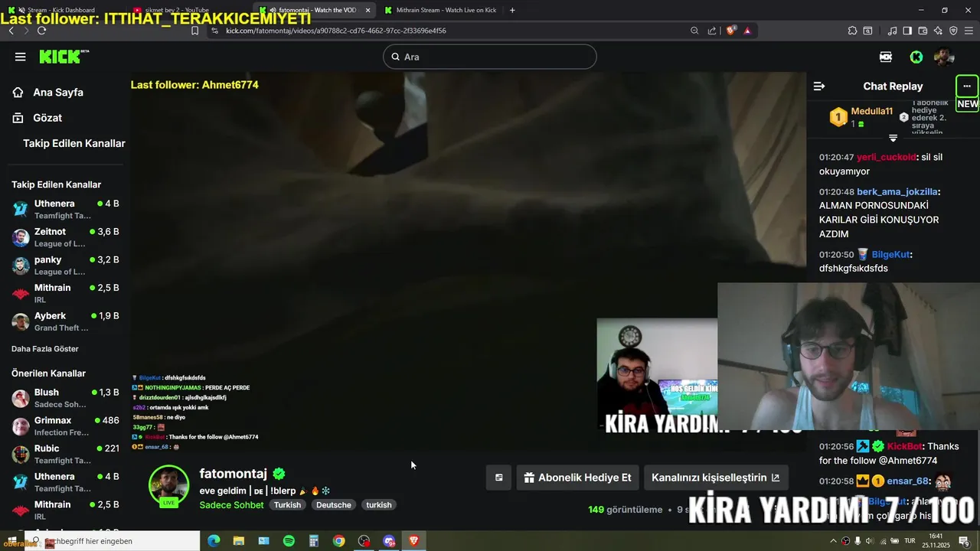Viewport: 980px width, 551px height.
Task: Open Grimnax recommended channel
Action: click(x=65, y=426)
